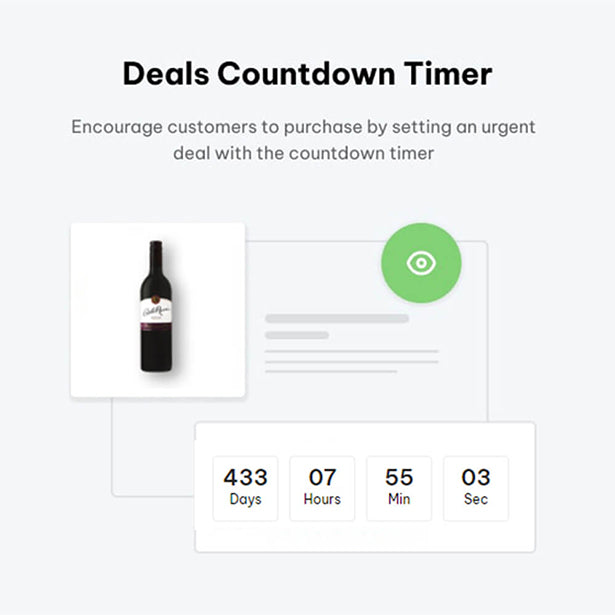615x615 pixels.
Task: Click the Min label in timer
Action: pos(399,499)
